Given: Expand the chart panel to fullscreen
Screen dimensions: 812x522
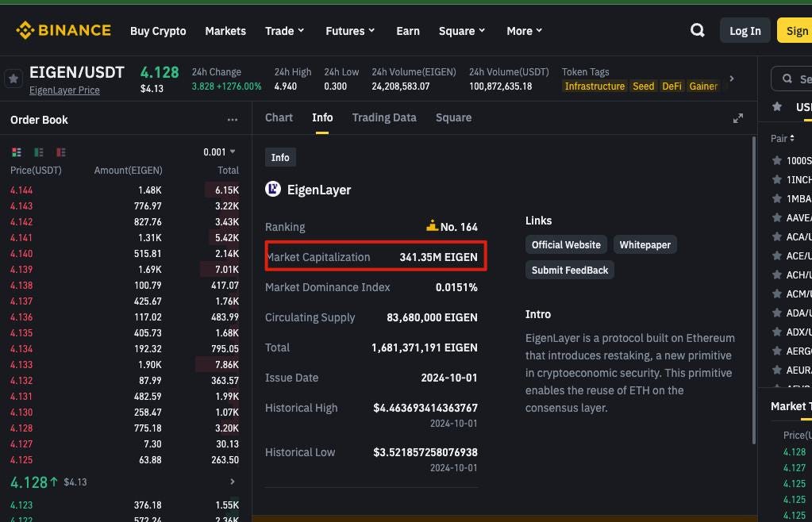Looking at the screenshot, I should pyautogui.click(x=738, y=118).
